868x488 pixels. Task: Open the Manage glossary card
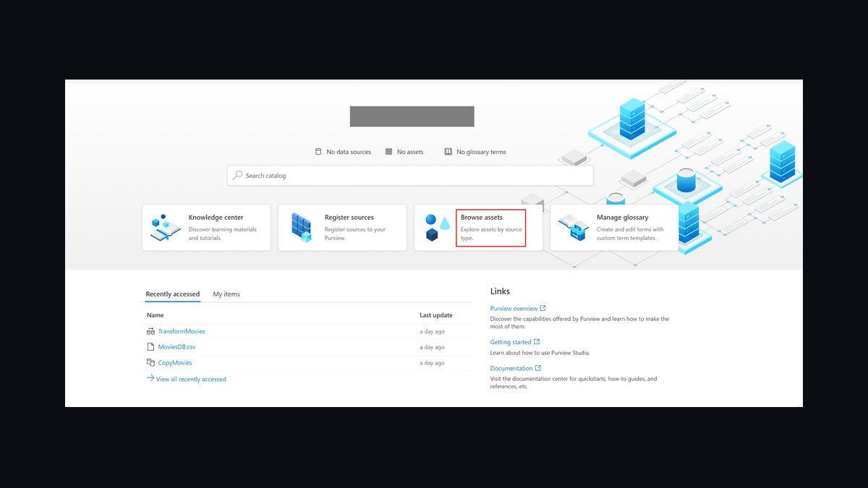(x=614, y=228)
